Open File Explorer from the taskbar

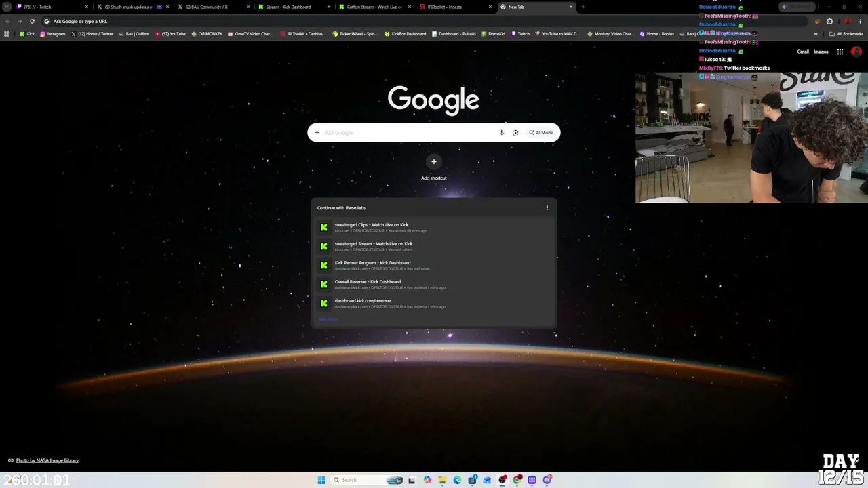442,480
